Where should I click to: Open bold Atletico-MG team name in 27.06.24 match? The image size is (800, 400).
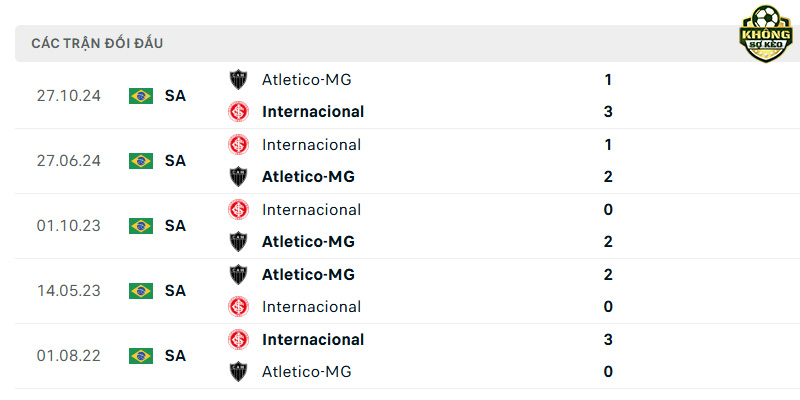pos(308,177)
